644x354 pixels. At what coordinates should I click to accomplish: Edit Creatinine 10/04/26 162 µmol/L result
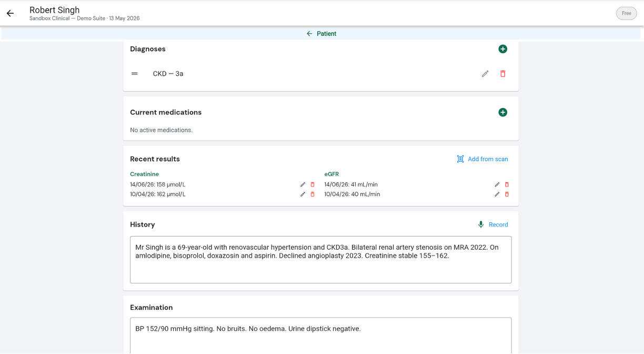[303, 194]
